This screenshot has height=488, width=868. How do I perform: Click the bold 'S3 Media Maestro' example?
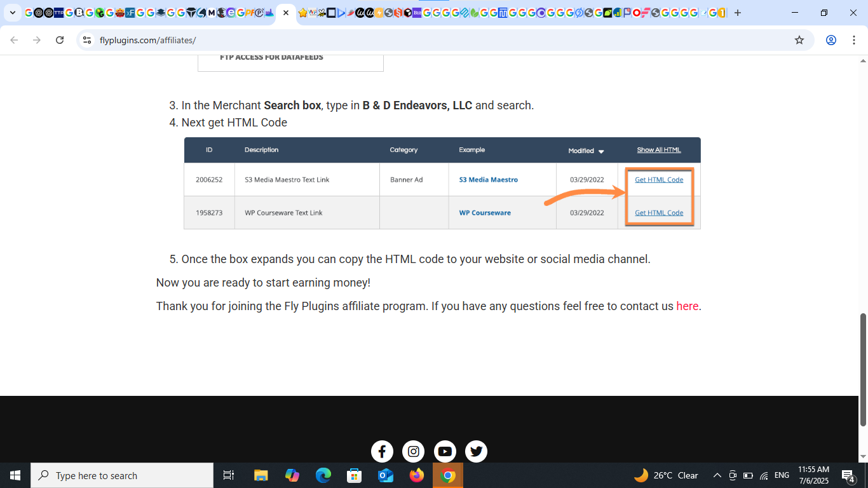488,180
